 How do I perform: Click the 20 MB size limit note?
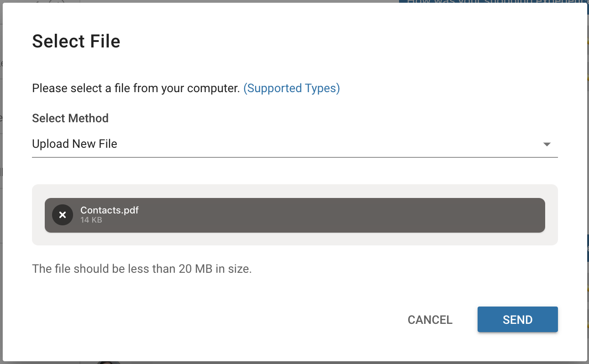[x=142, y=269]
